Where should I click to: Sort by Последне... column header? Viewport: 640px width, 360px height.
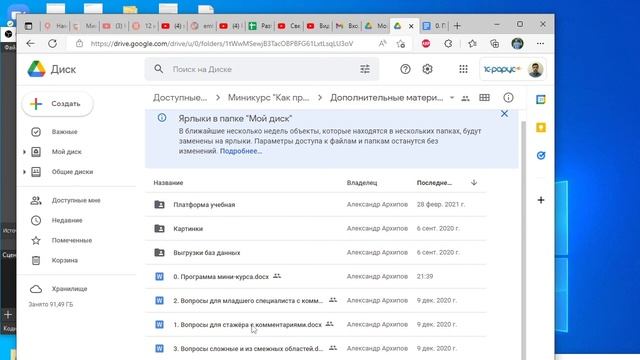pos(434,182)
